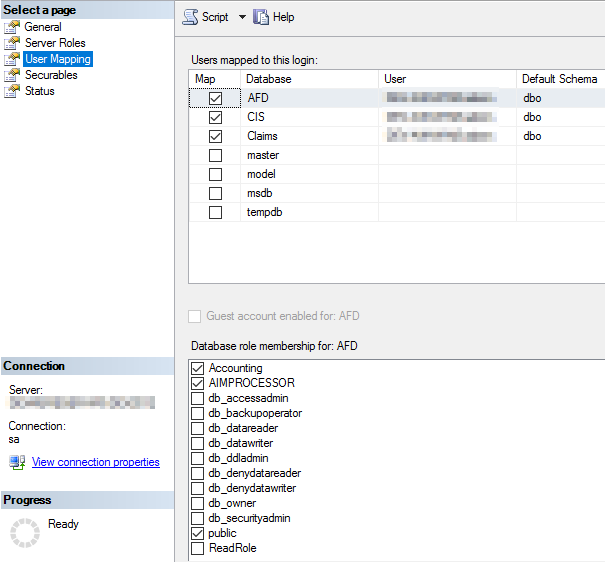605x562 pixels.
Task: Select the Server Roles page
Action: point(55,43)
